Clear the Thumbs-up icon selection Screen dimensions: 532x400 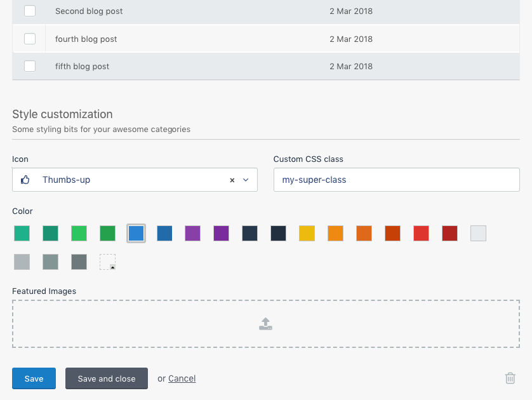point(232,180)
